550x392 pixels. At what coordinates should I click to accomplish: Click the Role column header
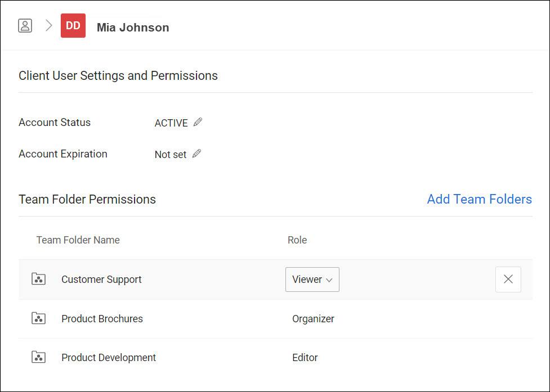click(x=297, y=240)
